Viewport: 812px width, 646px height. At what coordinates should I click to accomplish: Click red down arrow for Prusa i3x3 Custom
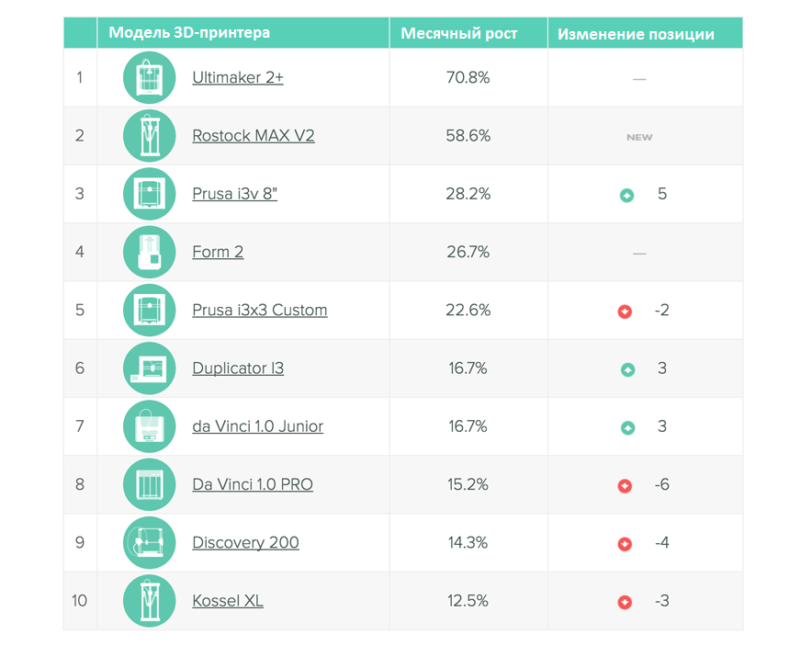[626, 312]
